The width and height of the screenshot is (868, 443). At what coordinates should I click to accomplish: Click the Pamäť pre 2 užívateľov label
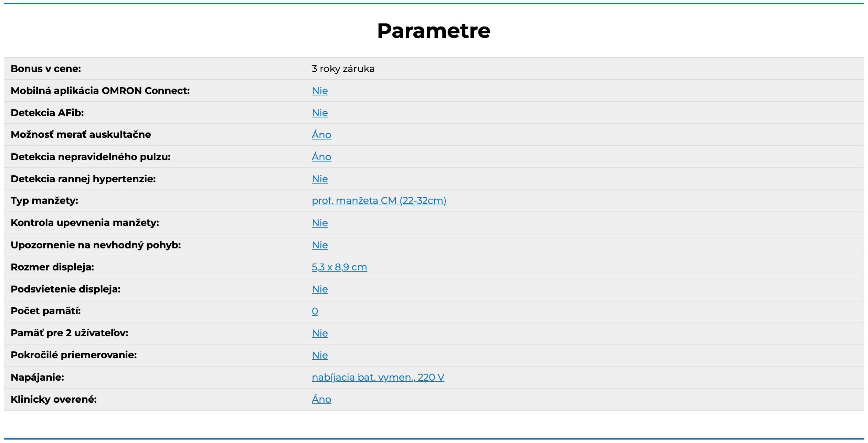click(x=70, y=333)
